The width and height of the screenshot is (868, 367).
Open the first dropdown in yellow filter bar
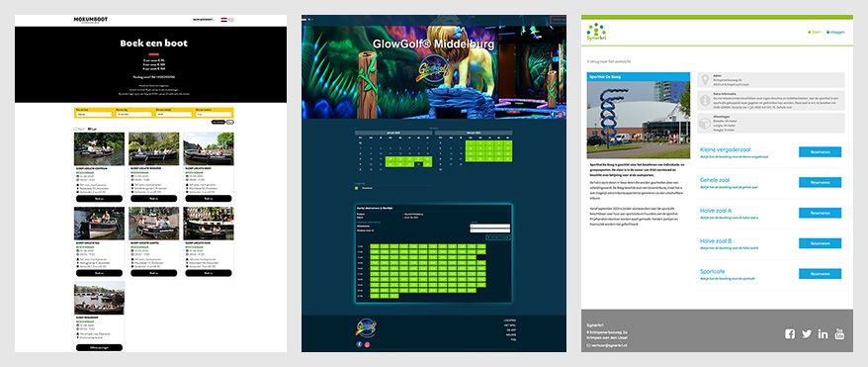[x=93, y=114]
